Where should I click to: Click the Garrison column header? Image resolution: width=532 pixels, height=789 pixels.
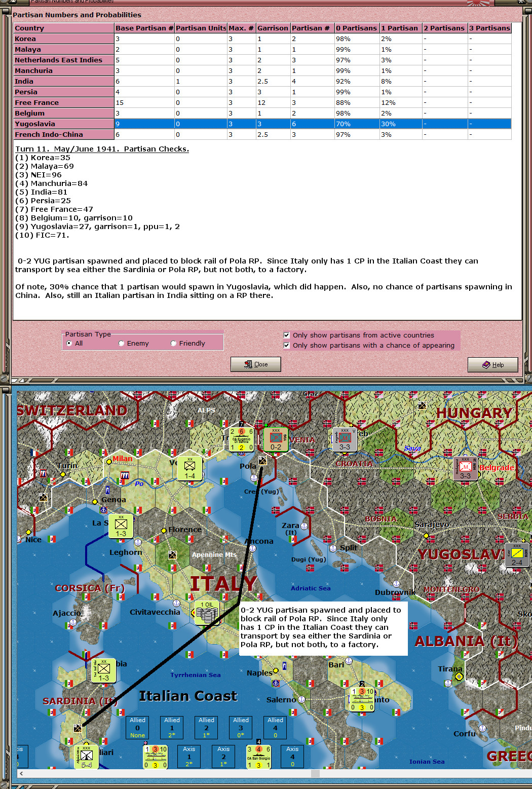click(x=273, y=28)
